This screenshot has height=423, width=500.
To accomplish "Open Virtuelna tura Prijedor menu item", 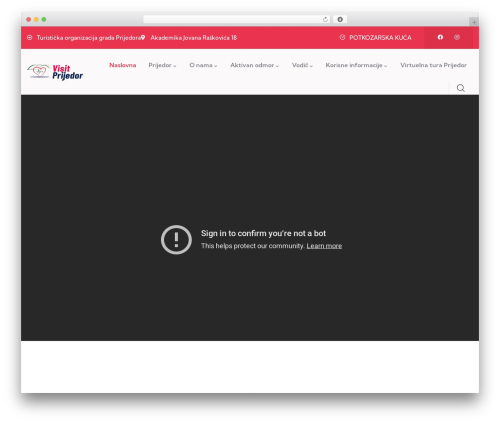I will [x=433, y=65].
